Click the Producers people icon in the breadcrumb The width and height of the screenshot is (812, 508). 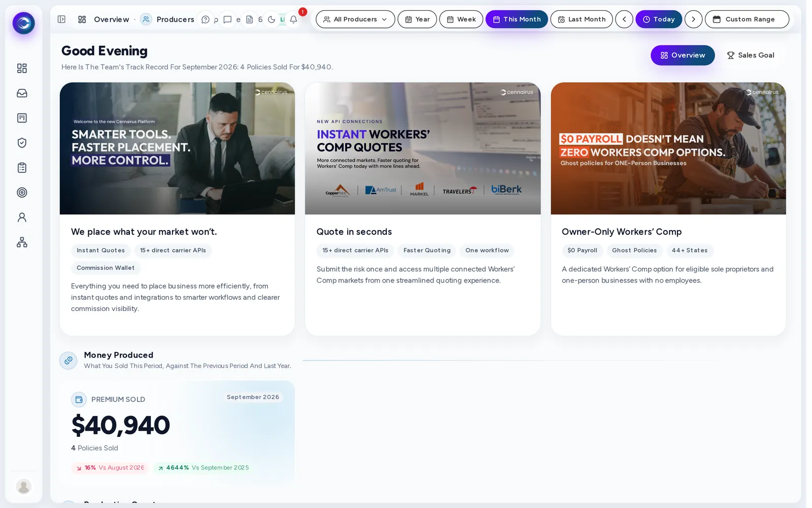pyautogui.click(x=146, y=19)
